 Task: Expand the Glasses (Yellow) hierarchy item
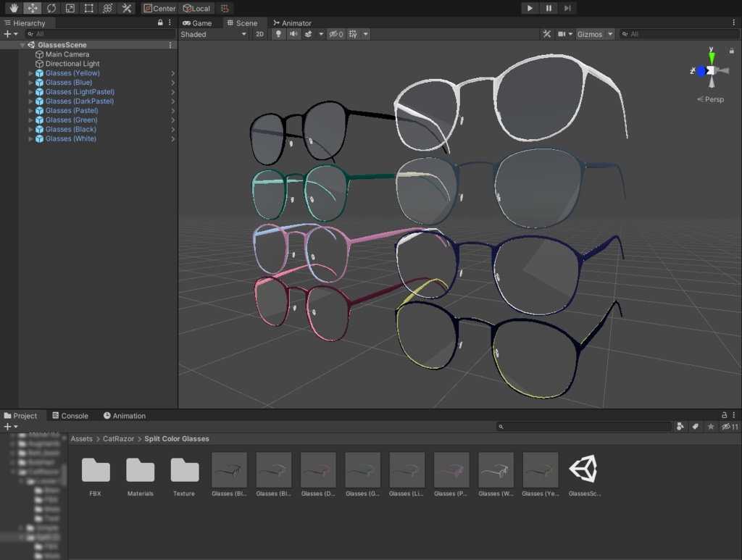click(x=29, y=72)
